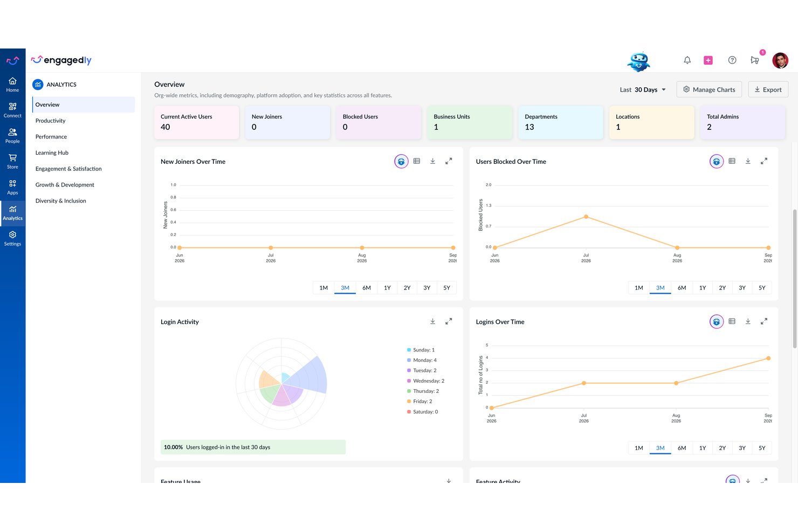The height and width of the screenshot is (532, 798).
Task: Show table view for New Joiners Over Time
Action: click(x=417, y=161)
